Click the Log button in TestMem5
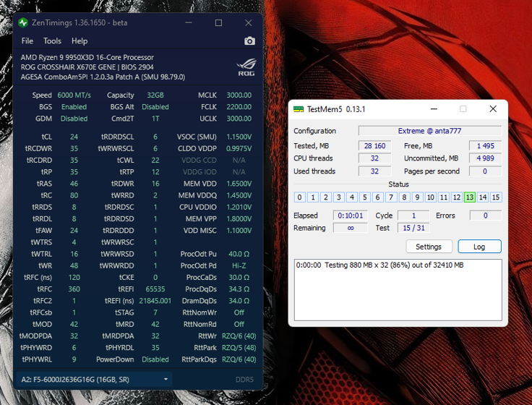The image size is (532, 405). click(479, 247)
